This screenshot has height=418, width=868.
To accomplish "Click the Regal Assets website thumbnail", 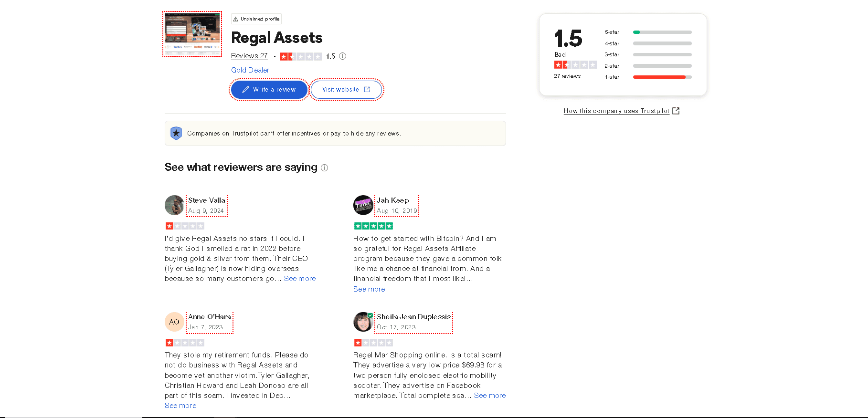I will coord(192,34).
